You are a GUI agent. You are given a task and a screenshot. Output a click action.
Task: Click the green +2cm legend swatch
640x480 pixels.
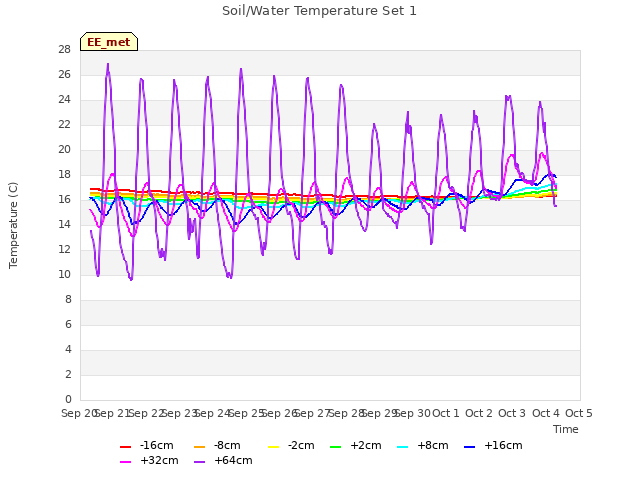coord(335,447)
